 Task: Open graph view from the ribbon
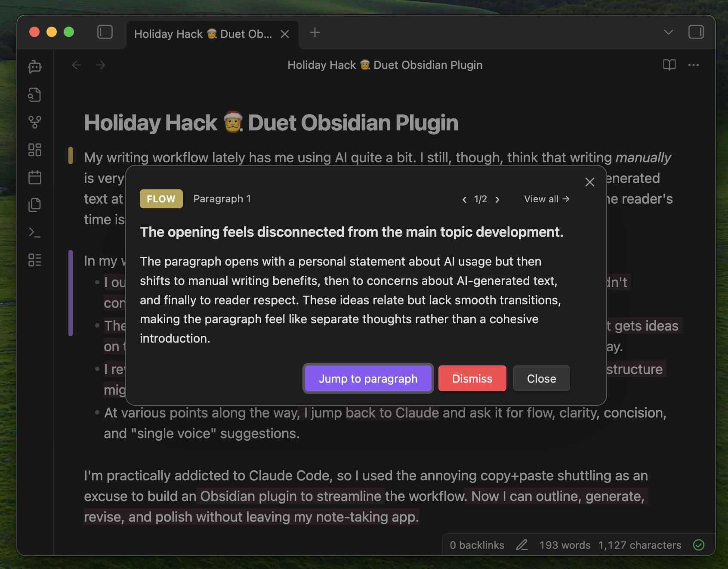[x=35, y=122]
